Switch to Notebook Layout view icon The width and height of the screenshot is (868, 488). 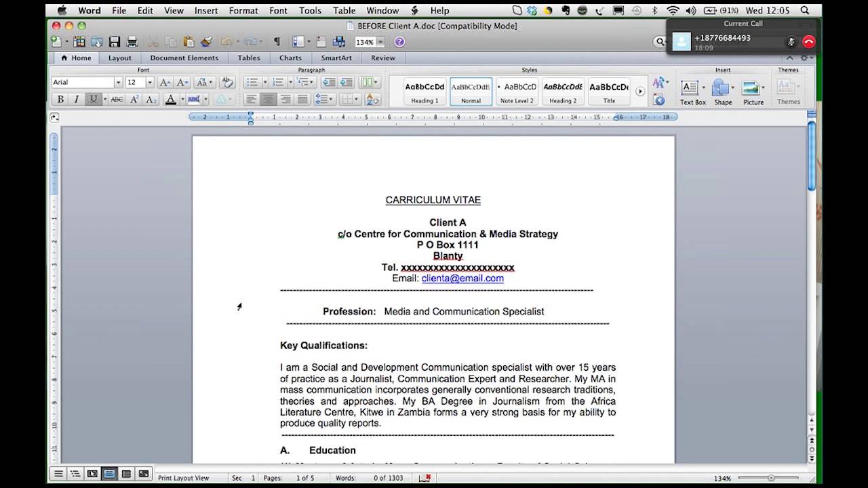[x=126, y=474]
